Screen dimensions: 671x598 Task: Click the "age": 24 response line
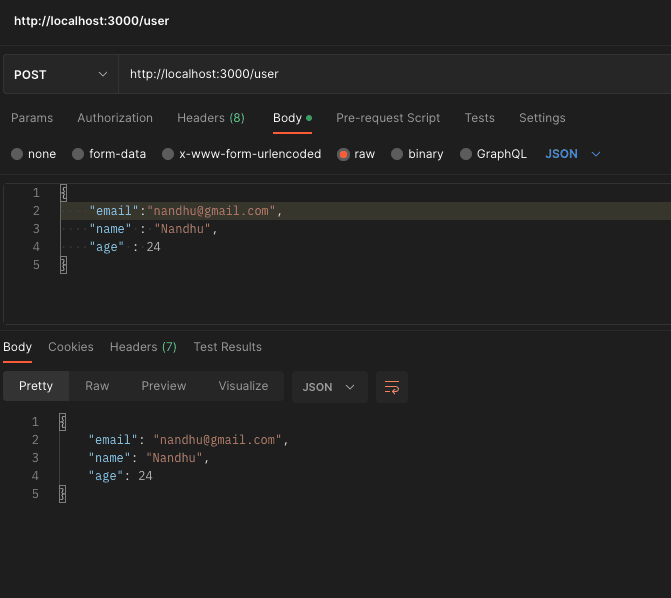tap(120, 476)
